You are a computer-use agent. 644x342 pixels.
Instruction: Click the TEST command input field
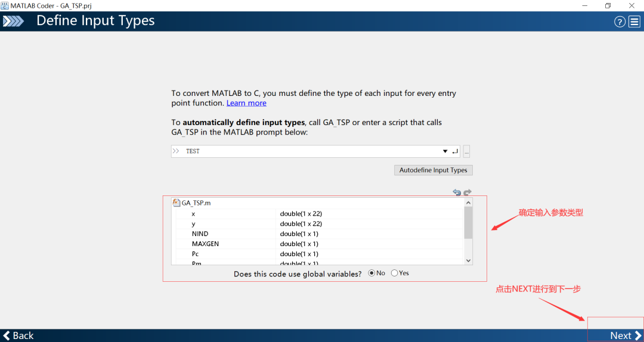(315, 151)
